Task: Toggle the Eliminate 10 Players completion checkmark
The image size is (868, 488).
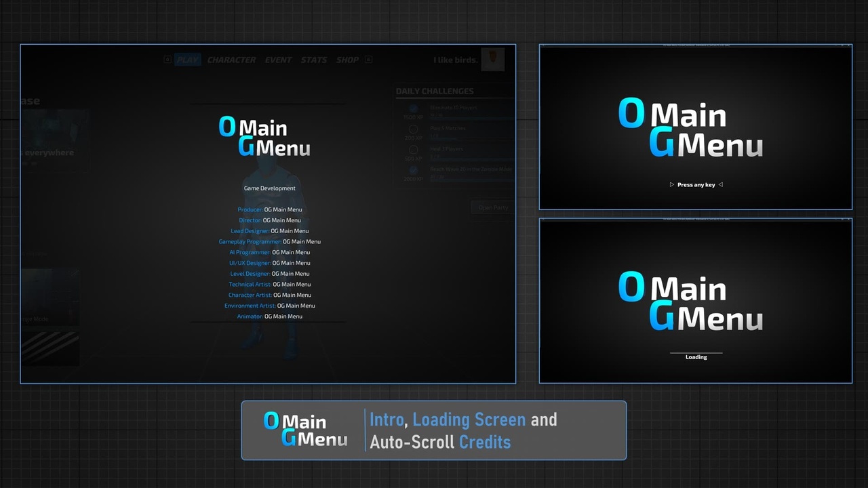Action: (x=414, y=108)
